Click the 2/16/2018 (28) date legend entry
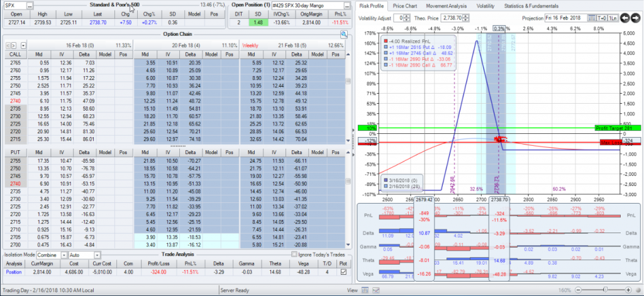 pyautogui.click(x=403, y=187)
